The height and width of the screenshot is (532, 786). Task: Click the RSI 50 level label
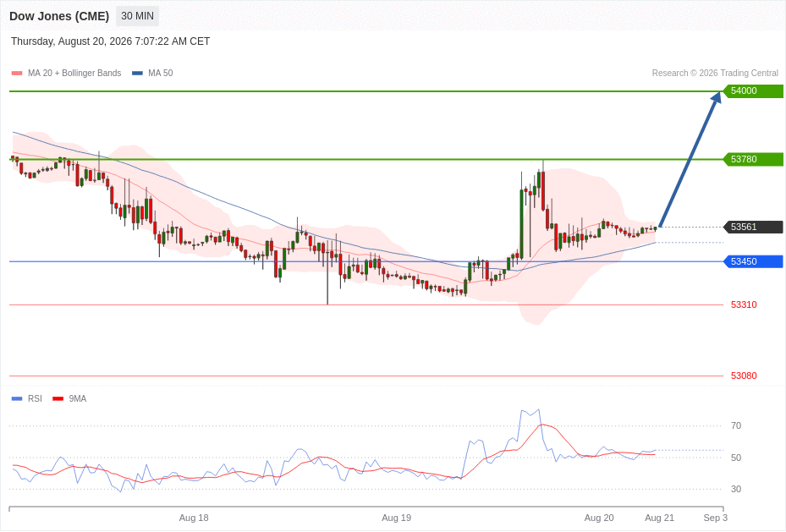(736, 458)
